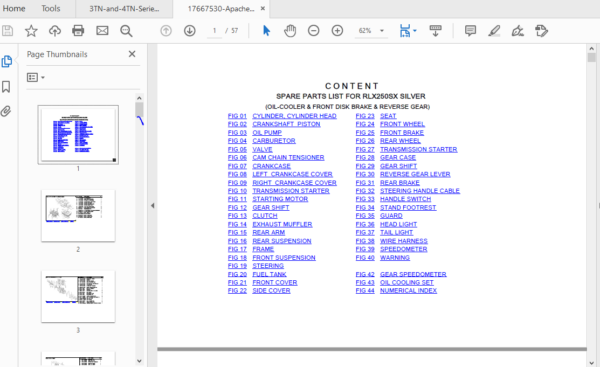
Task: Add the document to favorites with the star icon
Action: pos(31,31)
